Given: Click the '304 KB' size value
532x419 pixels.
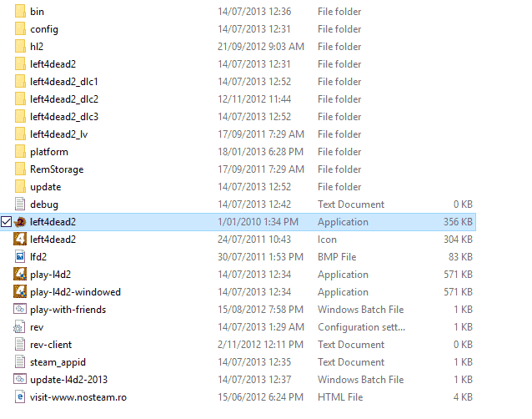Looking at the screenshot, I should pos(458,240).
